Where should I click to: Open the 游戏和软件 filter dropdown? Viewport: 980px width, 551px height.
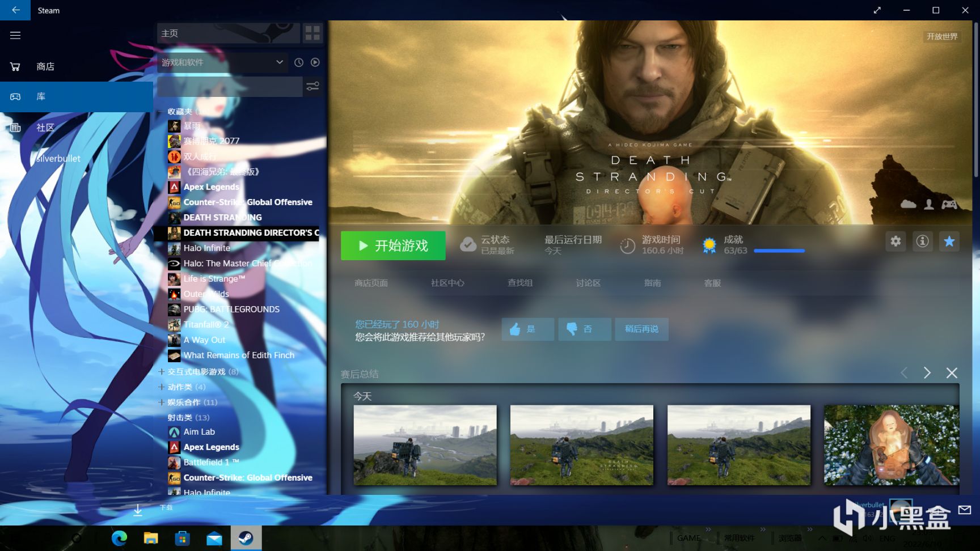tap(222, 62)
